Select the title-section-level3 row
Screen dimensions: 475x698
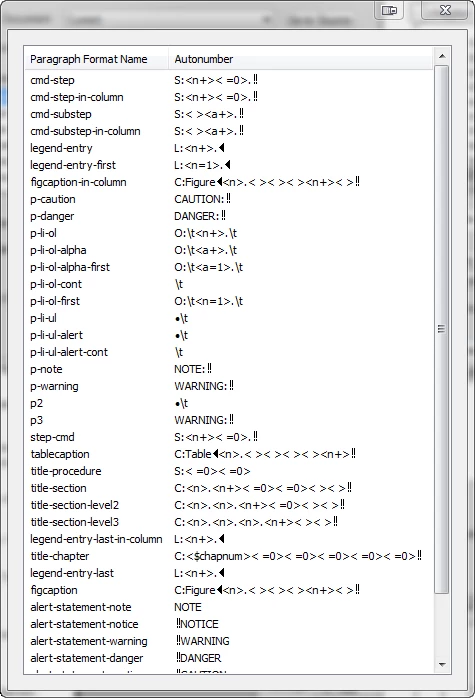pyautogui.click(x=228, y=522)
